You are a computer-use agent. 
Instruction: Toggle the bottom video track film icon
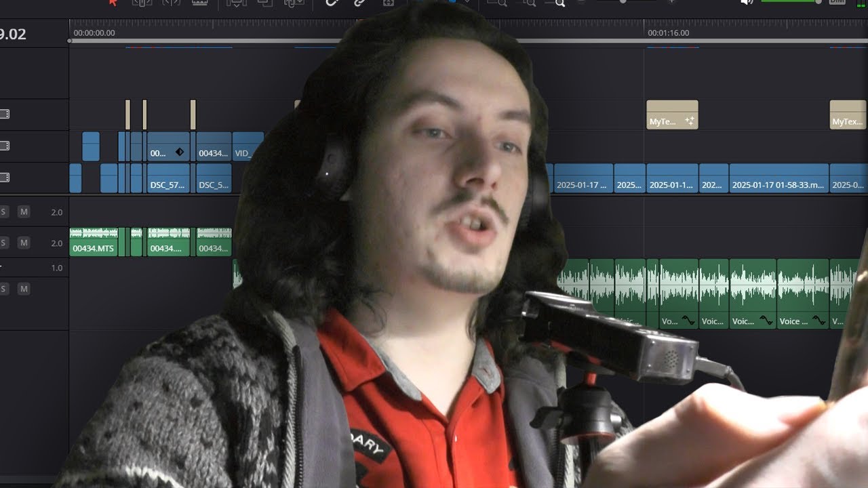click(5, 178)
